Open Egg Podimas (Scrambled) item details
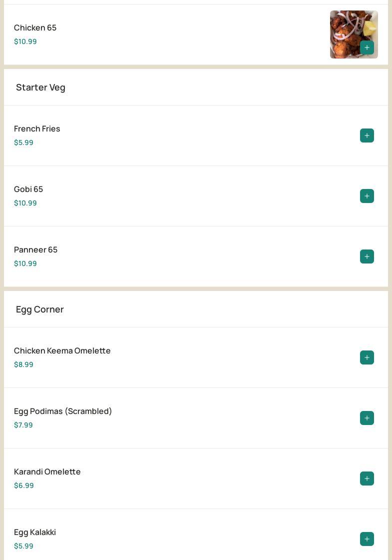This screenshot has width=392, height=560. pyautogui.click(x=196, y=418)
